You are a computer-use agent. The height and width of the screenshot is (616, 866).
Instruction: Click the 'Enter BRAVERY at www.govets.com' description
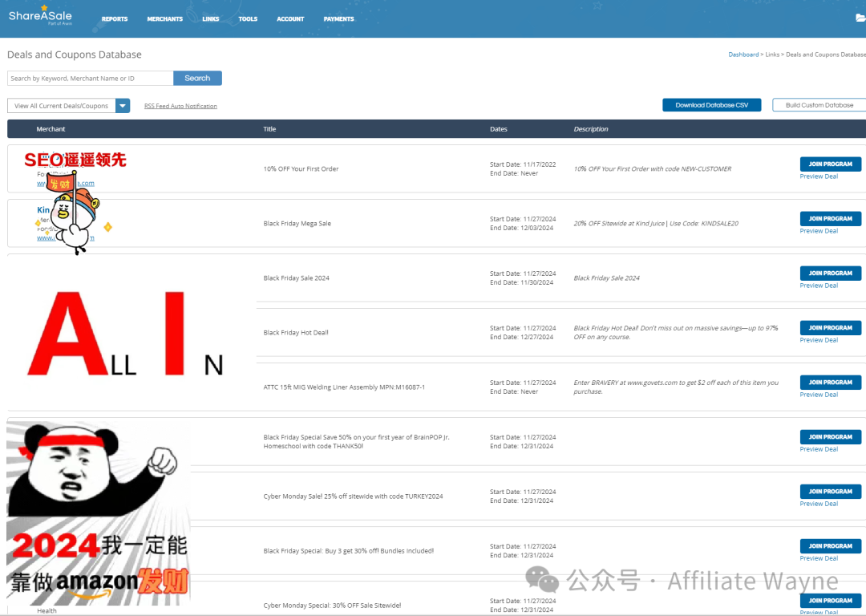(676, 387)
